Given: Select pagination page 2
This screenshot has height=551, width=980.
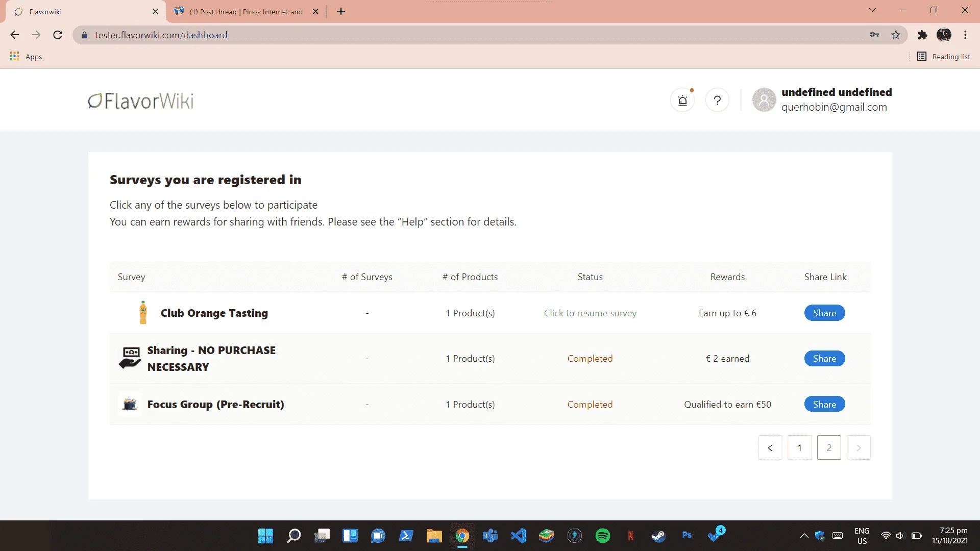Looking at the screenshot, I should pos(829,447).
